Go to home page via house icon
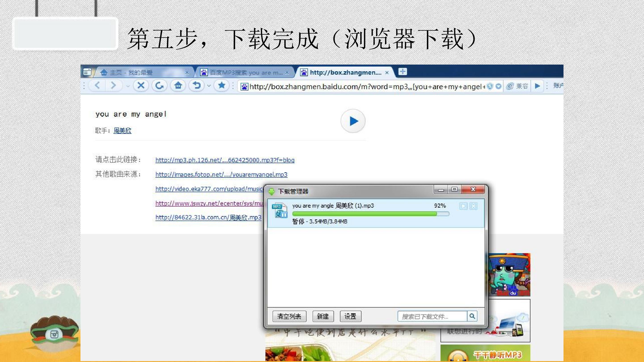The width and height of the screenshot is (644, 362). point(178,86)
